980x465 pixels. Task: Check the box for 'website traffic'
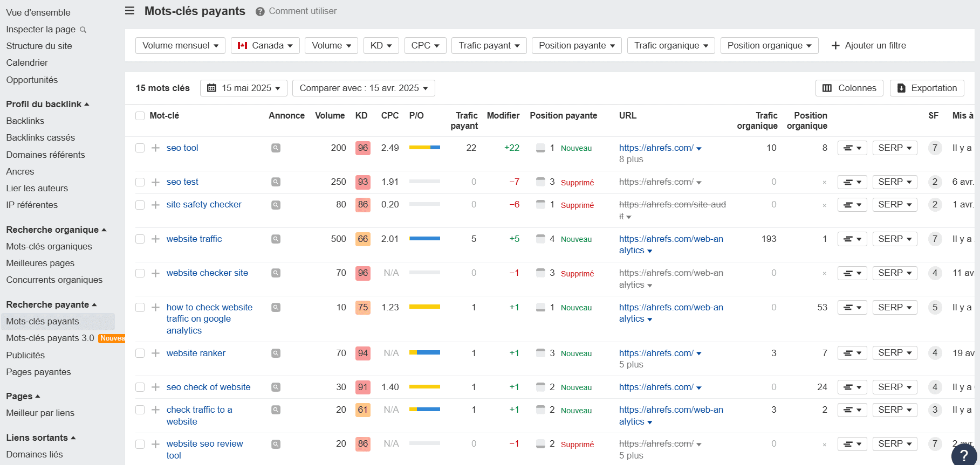coord(140,239)
